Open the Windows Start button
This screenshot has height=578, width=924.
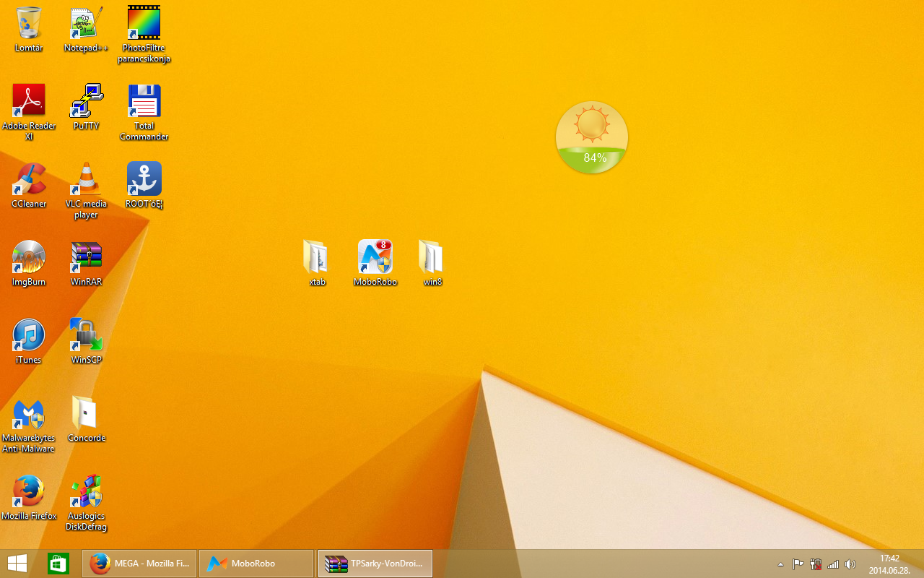[x=17, y=564]
